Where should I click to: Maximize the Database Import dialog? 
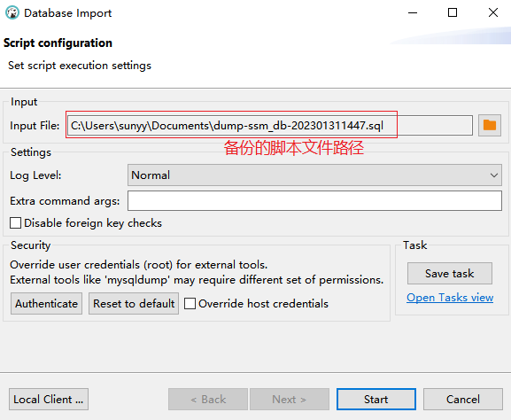453,13
